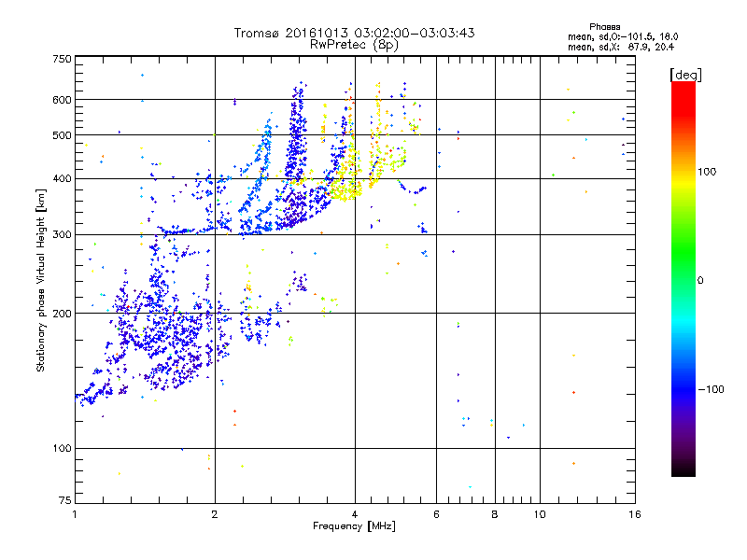The image size is (747, 560).
Task: Click x-axis tick label '10'
Action: 540,514
